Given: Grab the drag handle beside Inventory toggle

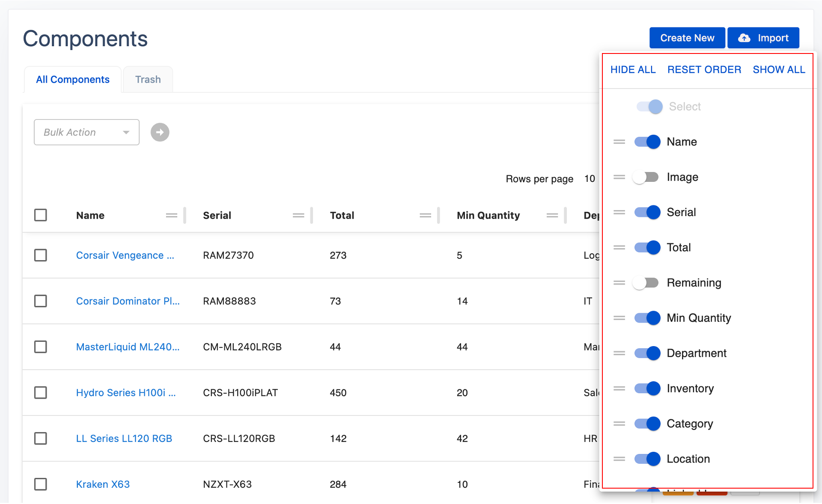Looking at the screenshot, I should click(619, 388).
